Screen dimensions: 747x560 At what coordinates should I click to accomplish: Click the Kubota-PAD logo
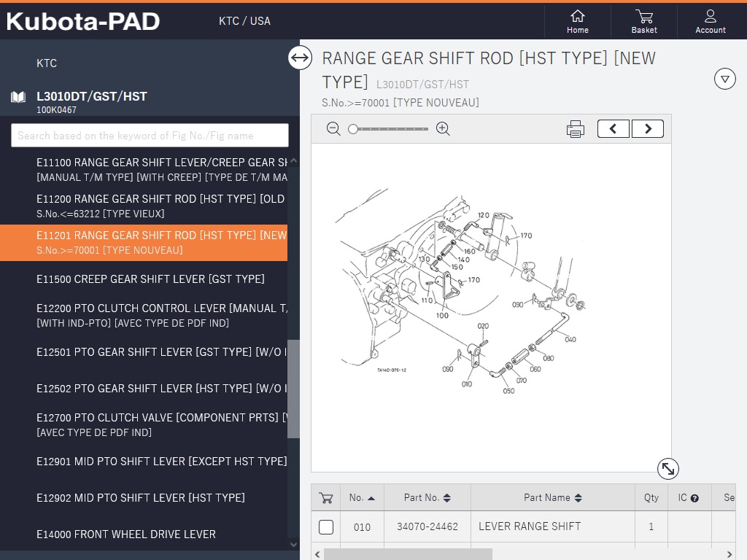83,21
